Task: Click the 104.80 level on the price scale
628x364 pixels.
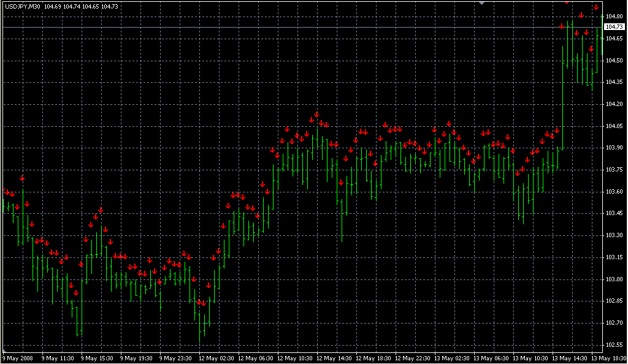Action: 613,16
